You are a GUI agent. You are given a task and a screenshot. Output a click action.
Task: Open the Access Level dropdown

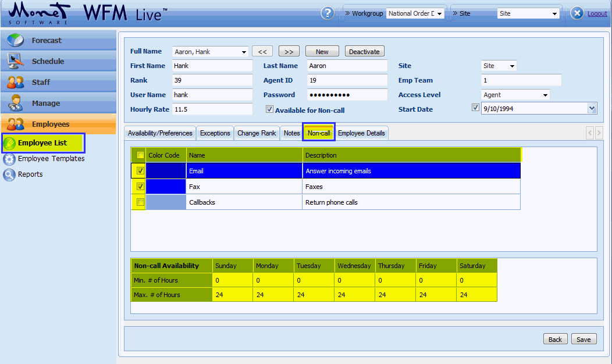pyautogui.click(x=545, y=95)
